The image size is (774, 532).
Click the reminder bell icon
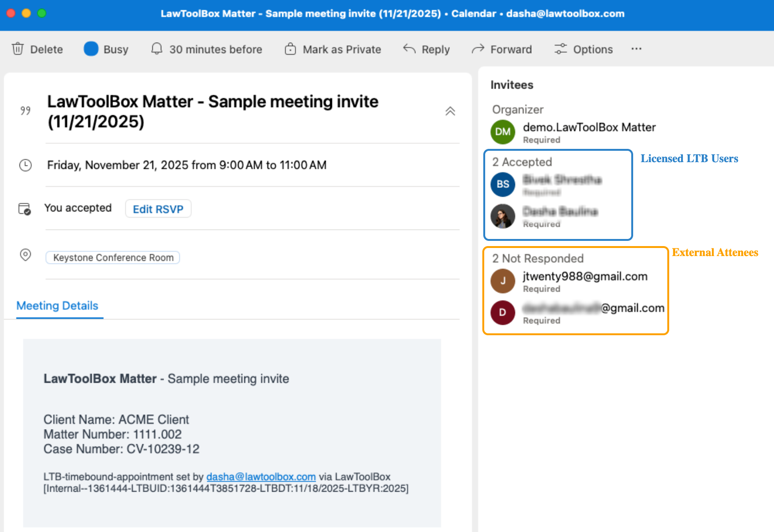click(x=157, y=49)
